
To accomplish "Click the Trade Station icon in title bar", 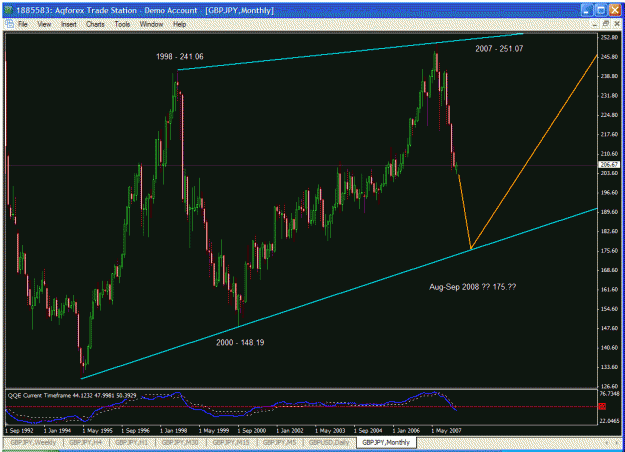I will 9,10.
